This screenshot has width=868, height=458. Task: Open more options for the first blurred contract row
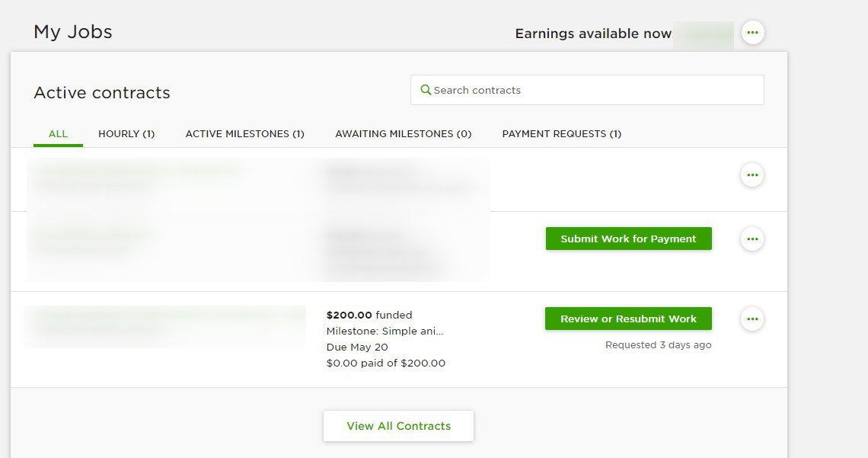pos(752,175)
